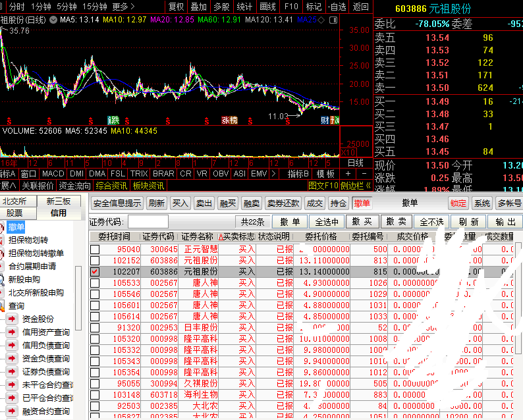
Task: Click the left tree vertical scrollbar
Action: click(x=78, y=298)
